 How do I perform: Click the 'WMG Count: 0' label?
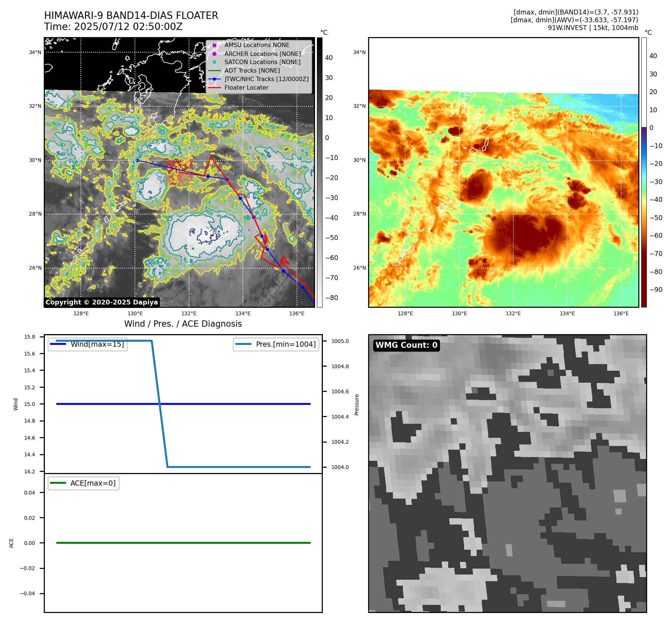(406, 345)
